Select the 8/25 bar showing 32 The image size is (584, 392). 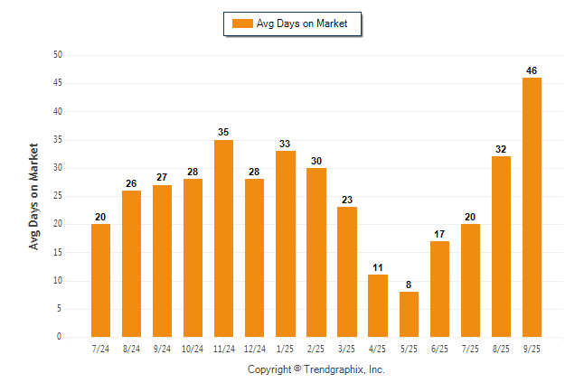(x=502, y=246)
